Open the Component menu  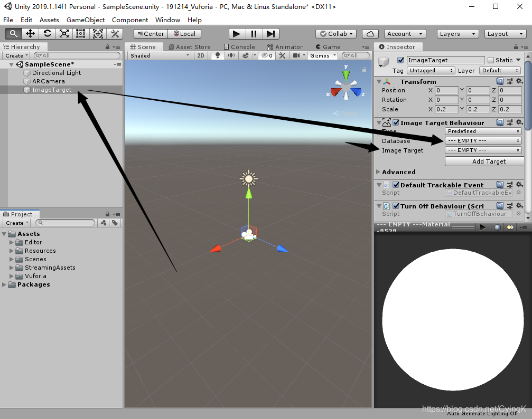pyautogui.click(x=130, y=20)
